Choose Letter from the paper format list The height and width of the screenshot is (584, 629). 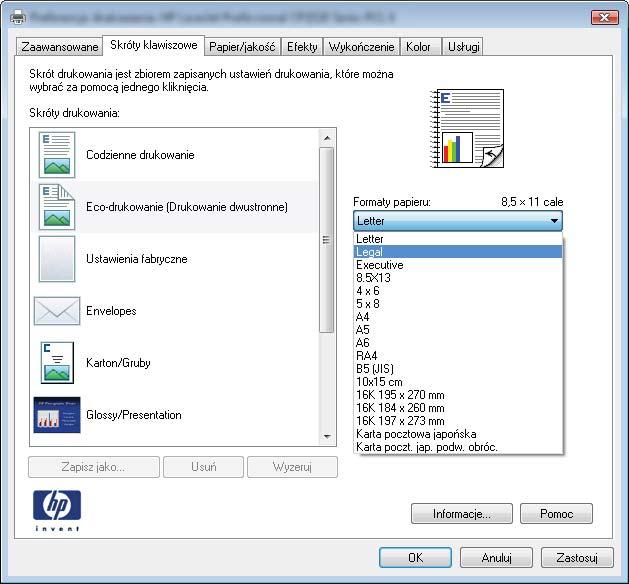pyautogui.click(x=458, y=239)
